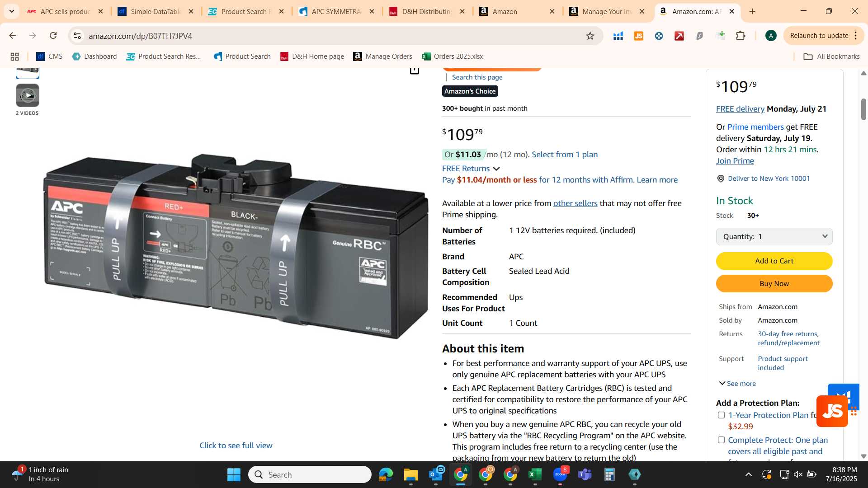
Task: Open the tab search dropdown arrow
Action: click(x=11, y=11)
